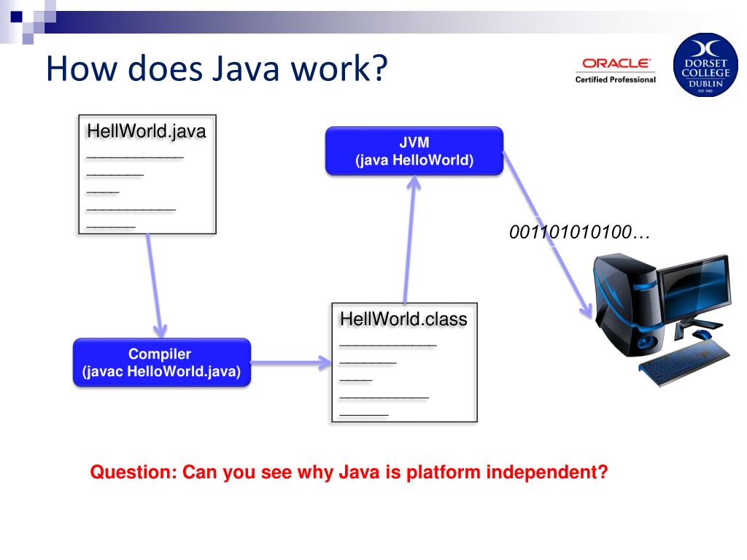Click the arrow from HellWorld.java to Compiler
This screenshot has width=747, height=560.
pyautogui.click(x=154, y=284)
